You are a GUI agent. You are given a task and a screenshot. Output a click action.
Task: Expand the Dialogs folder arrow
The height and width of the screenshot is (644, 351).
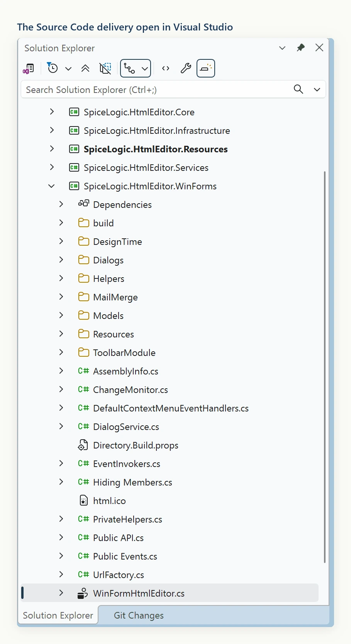(61, 260)
